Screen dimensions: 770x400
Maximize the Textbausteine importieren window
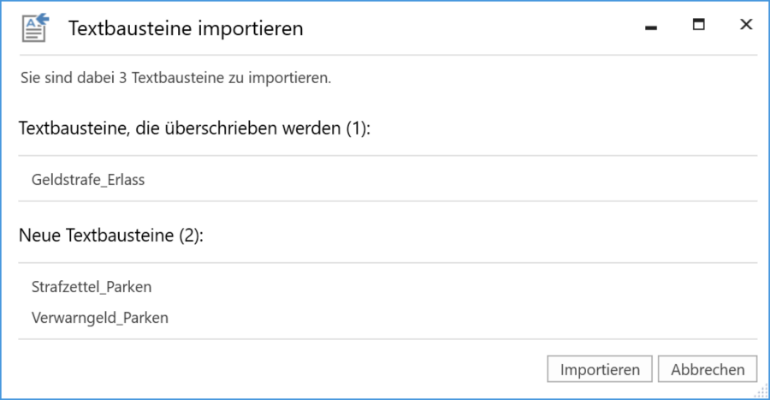pyautogui.click(x=699, y=25)
